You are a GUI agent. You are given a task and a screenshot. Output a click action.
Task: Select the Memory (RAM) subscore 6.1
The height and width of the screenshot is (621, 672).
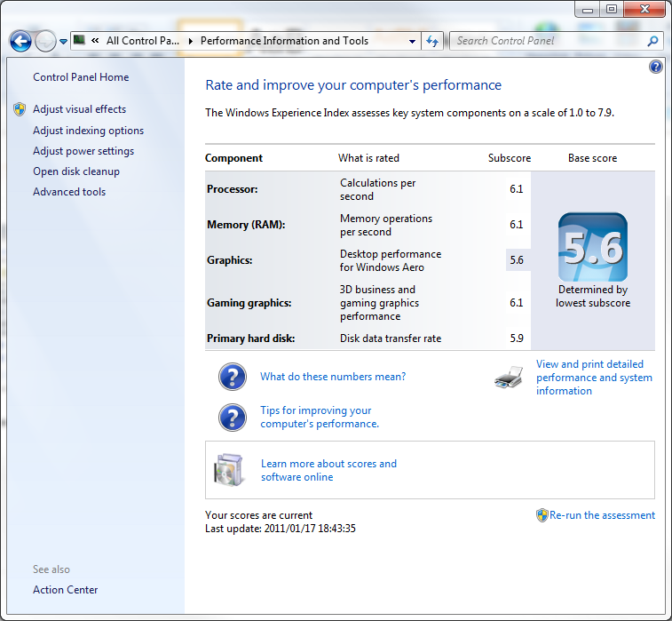[x=517, y=225]
